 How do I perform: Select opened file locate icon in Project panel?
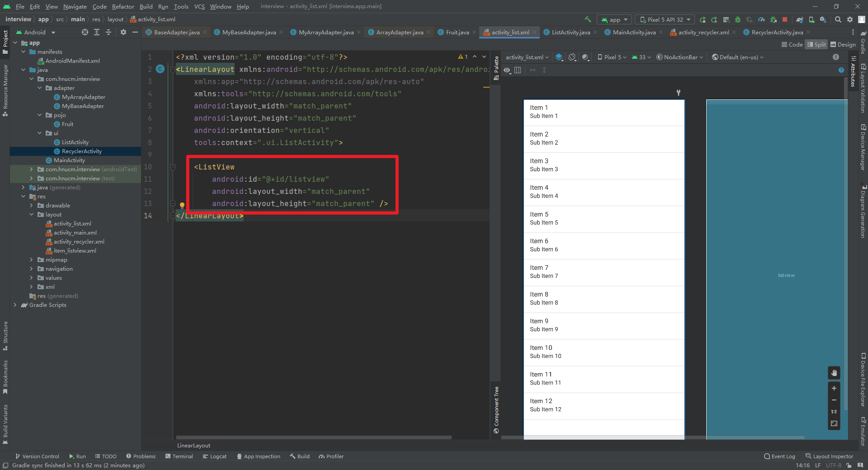tap(85, 32)
